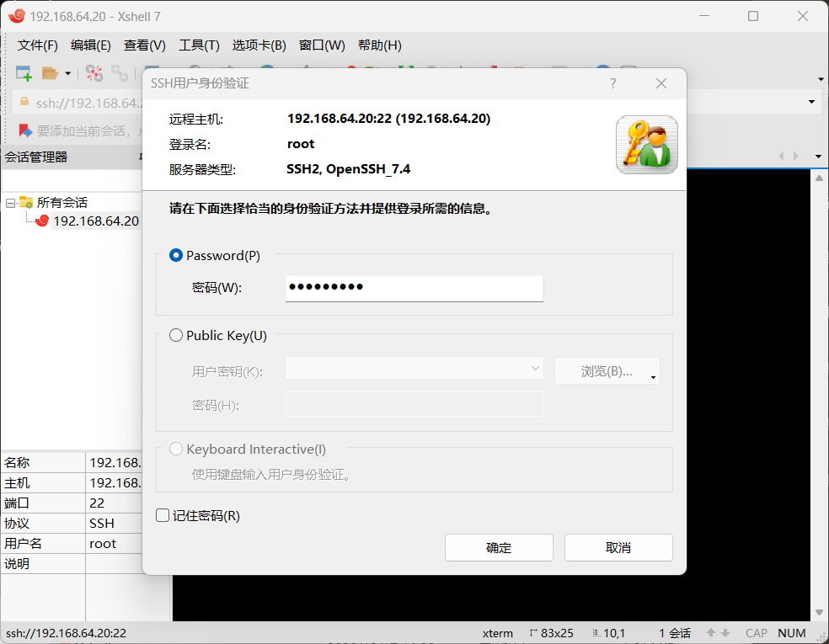Open the dropdown arrow beside the folder icon
The height and width of the screenshot is (644, 829).
[67, 73]
